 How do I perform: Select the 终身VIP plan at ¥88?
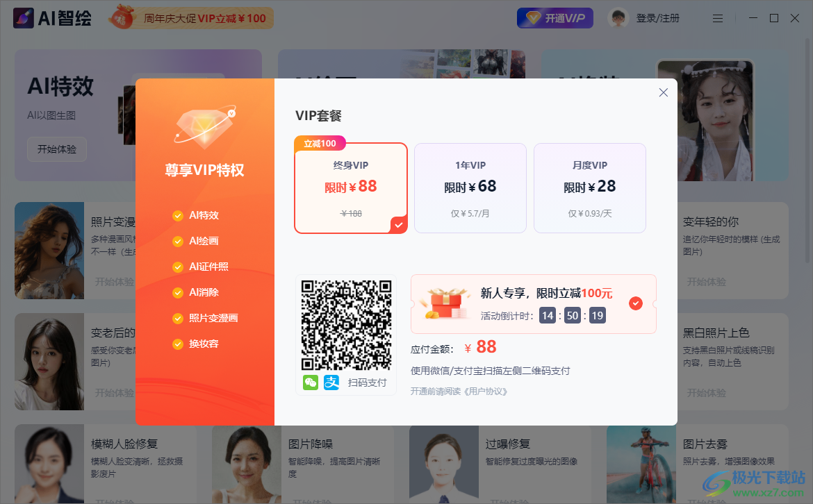pos(351,188)
